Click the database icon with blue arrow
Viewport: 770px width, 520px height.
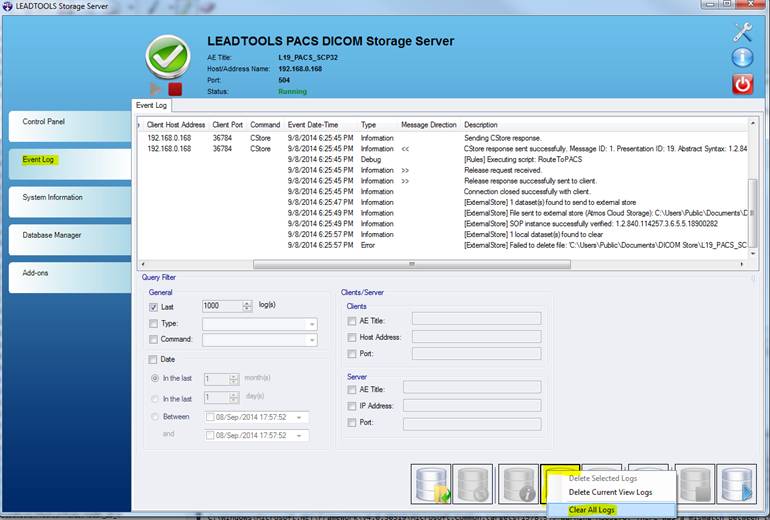[x=737, y=484]
